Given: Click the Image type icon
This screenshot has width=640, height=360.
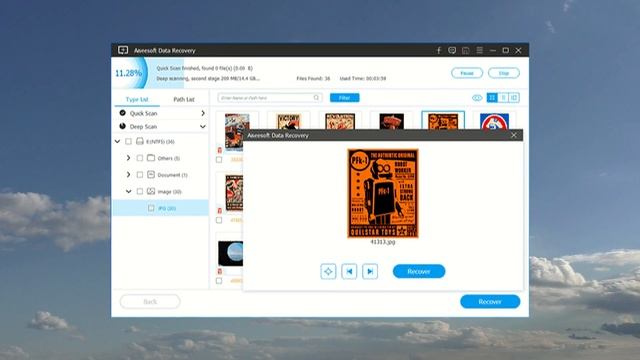Looking at the screenshot, I should 151,191.
